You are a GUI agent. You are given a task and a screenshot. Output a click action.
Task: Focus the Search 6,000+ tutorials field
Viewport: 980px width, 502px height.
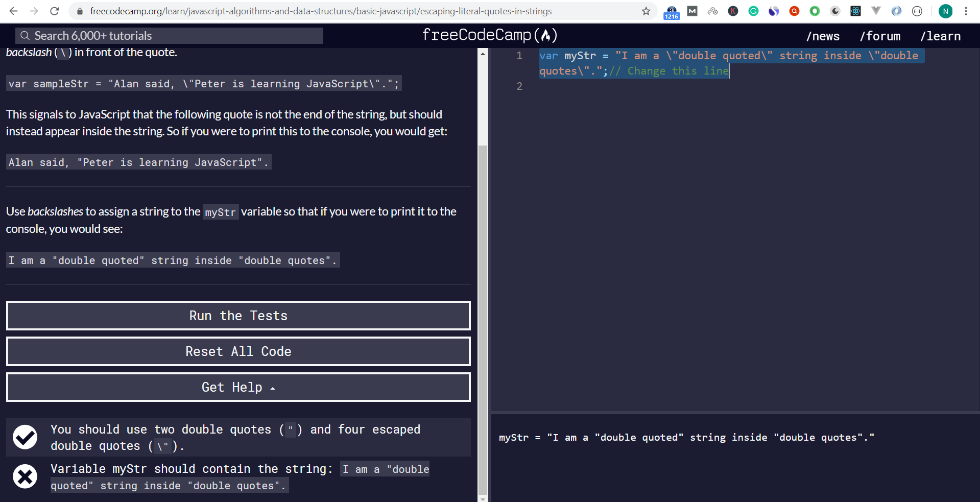pyautogui.click(x=169, y=36)
